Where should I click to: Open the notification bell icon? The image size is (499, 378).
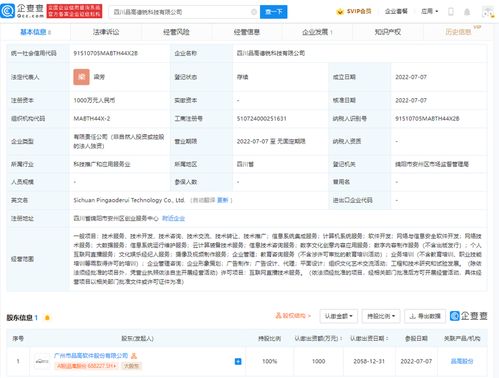pyautogui.click(x=467, y=12)
